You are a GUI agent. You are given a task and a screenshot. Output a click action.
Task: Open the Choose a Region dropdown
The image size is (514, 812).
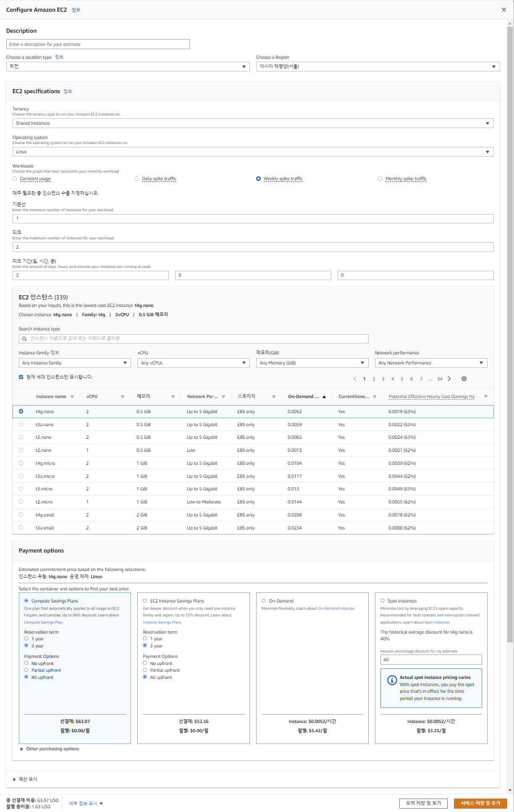click(378, 66)
